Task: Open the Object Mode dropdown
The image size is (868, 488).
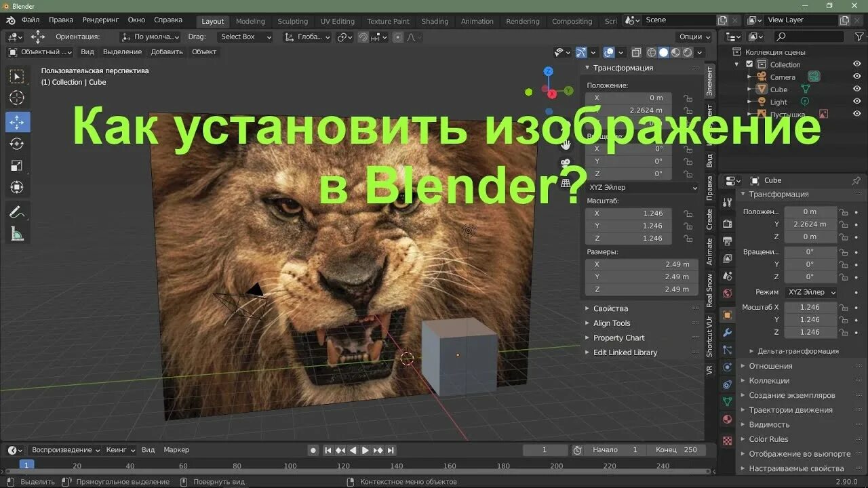Action: 41,52
